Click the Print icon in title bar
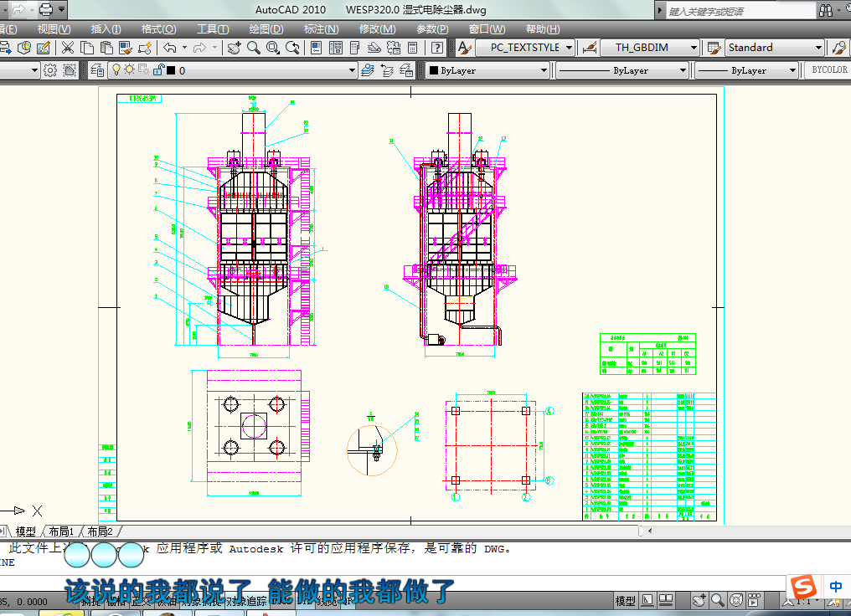The image size is (851, 616). point(45,10)
